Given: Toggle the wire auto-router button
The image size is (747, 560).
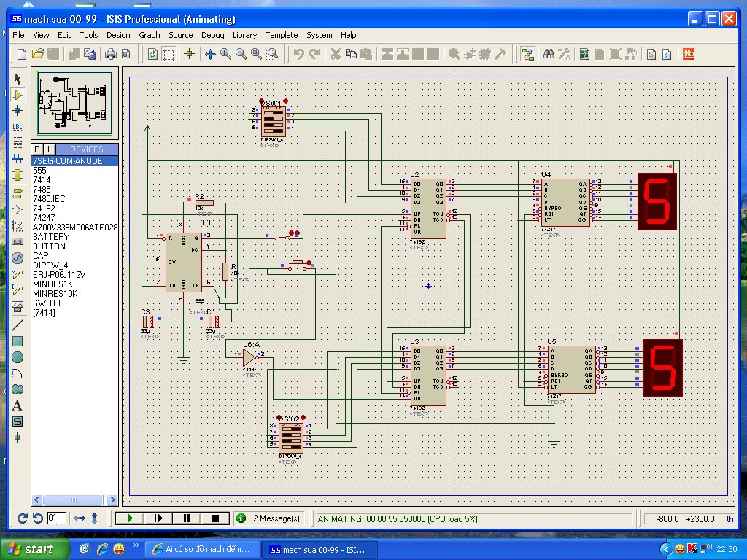Looking at the screenshot, I should pos(527,54).
